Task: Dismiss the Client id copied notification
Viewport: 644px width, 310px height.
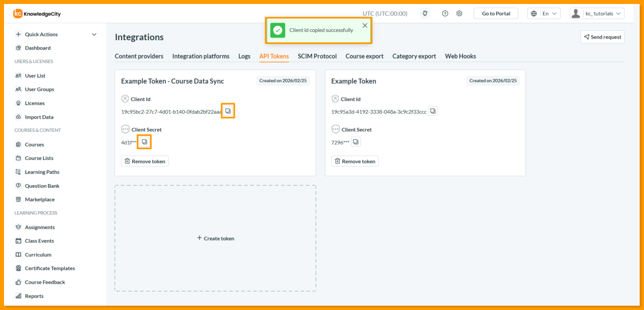Action: click(x=365, y=25)
